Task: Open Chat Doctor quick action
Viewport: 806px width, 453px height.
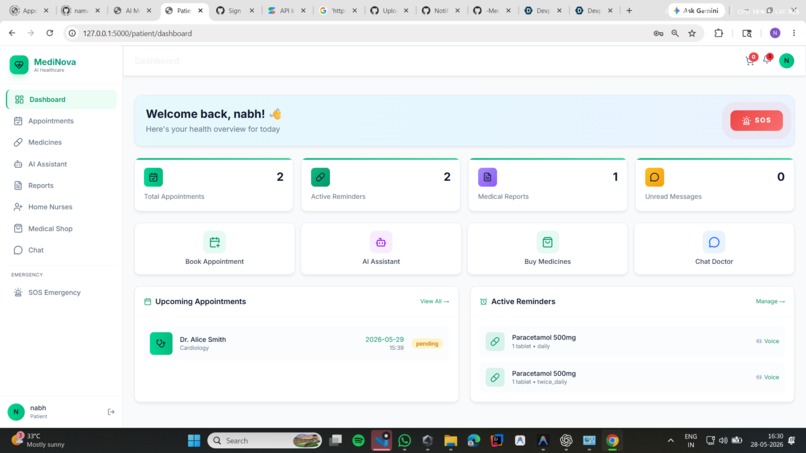Action: click(714, 249)
